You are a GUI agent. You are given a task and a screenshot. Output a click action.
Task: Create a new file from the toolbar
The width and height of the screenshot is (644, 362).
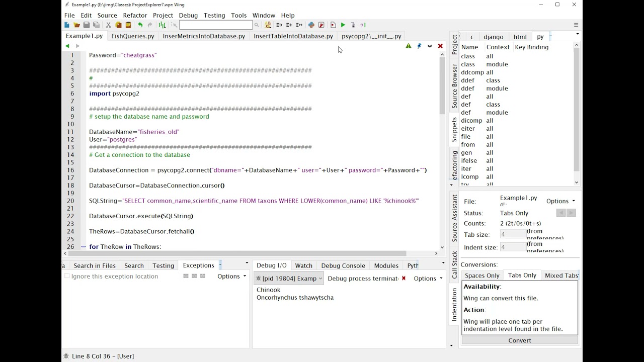pyautogui.click(x=67, y=25)
